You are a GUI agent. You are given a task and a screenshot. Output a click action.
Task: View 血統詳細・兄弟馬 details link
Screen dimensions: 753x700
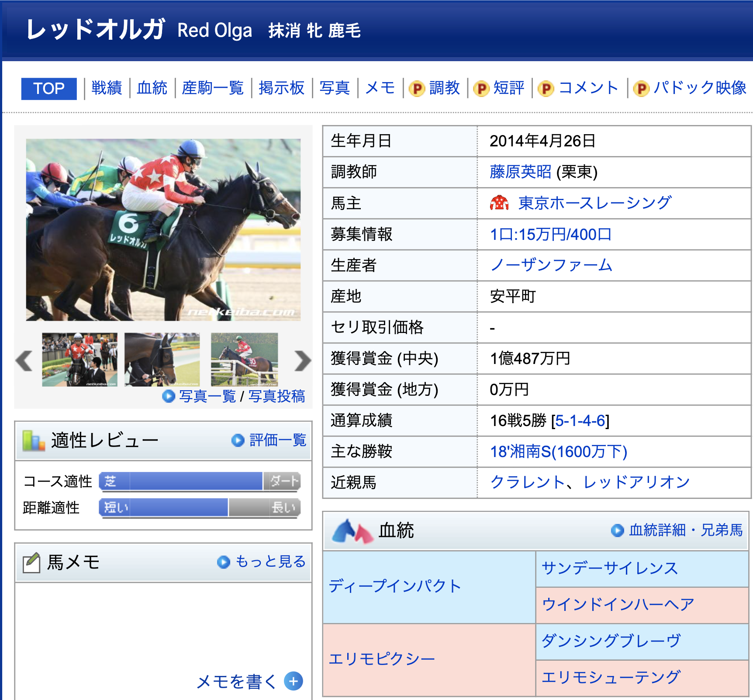[685, 530]
